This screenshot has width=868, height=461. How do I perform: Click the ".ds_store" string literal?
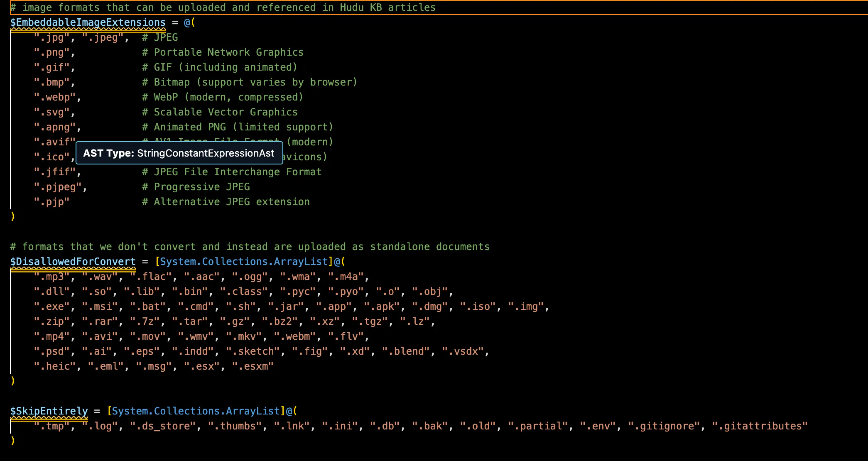tap(163, 426)
